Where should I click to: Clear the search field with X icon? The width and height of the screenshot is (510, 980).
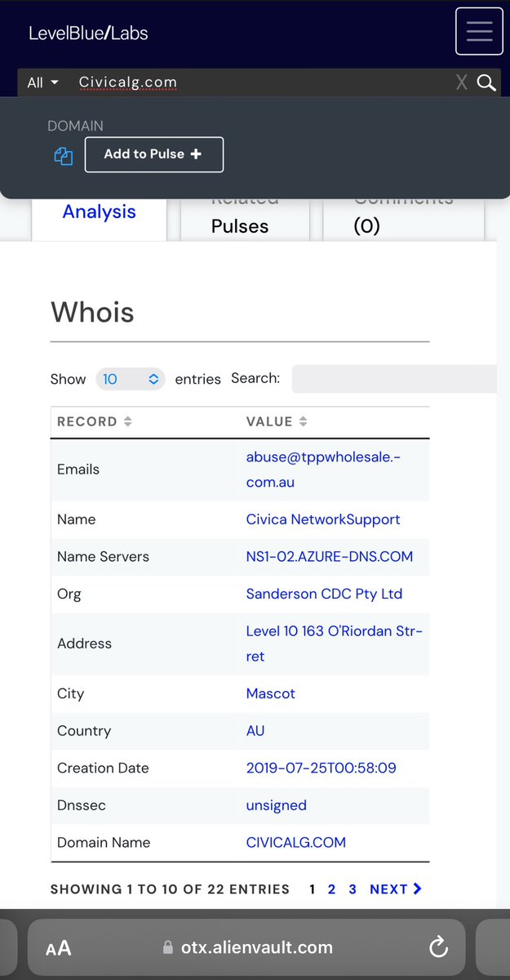tap(462, 82)
